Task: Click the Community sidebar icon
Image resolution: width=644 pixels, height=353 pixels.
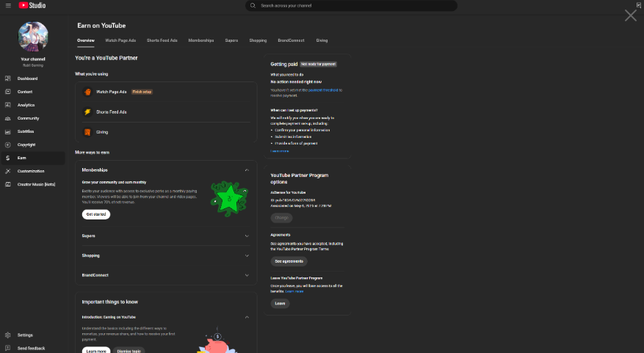Action: (8, 118)
